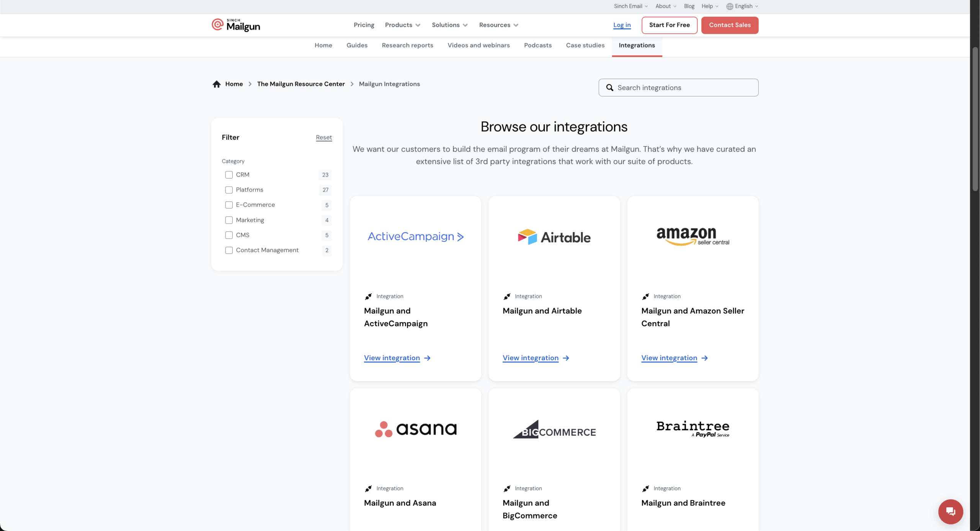
Task: Click arrow next to Amazon View integration
Action: coord(704,358)
